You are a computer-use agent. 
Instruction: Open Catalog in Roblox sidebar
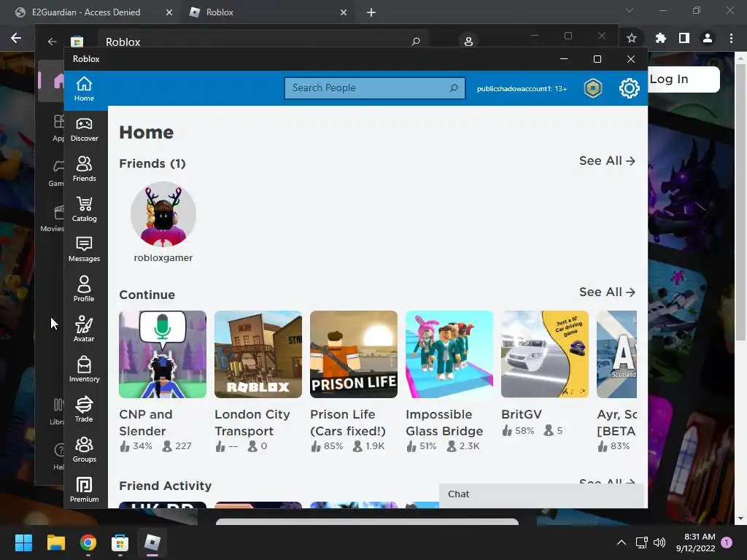(x=85, y=209)
